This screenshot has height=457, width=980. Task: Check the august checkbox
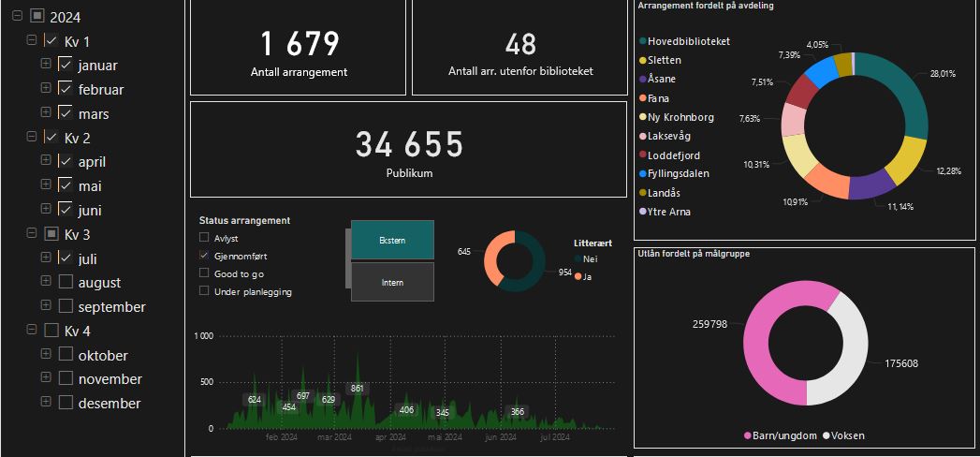tap(66, 282)
